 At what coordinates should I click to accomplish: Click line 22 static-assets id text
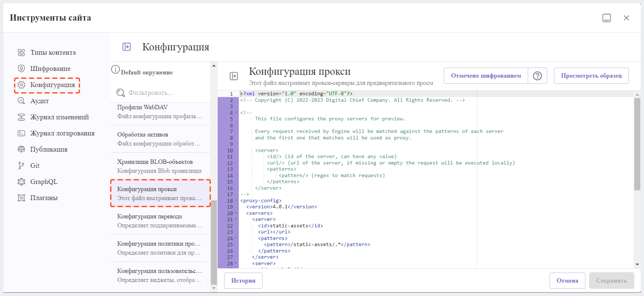[x=291, y=226]
